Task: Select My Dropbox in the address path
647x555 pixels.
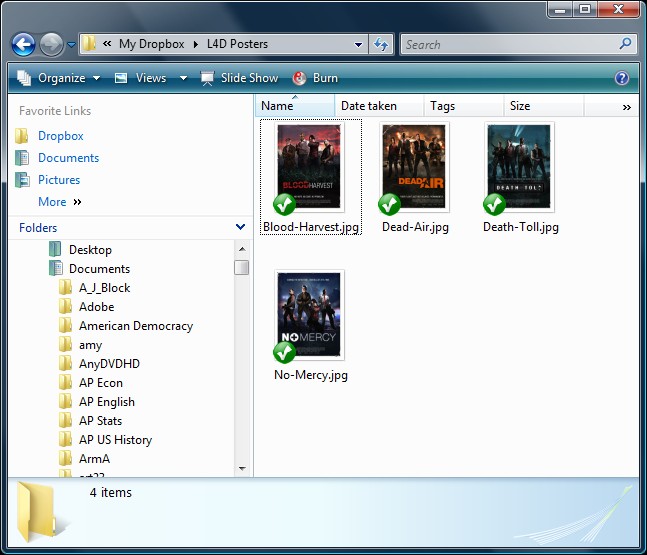Action: coord(151,44)
